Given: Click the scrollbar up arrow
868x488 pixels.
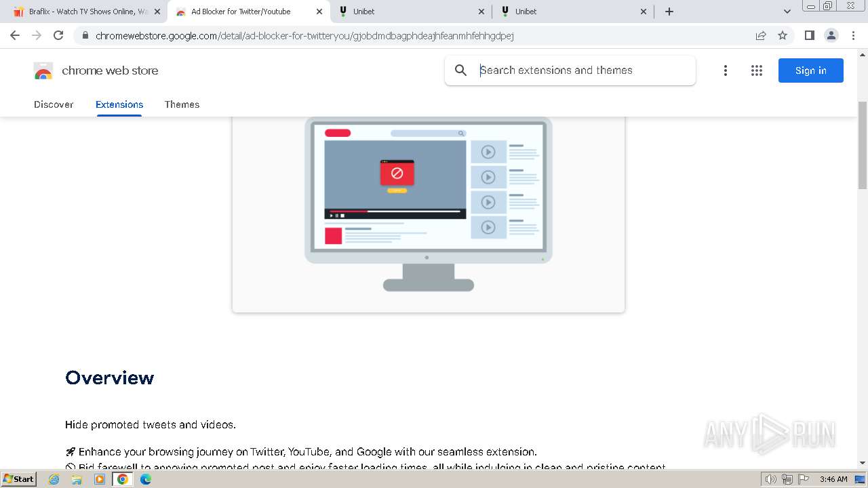Looking at the screenshot, I should click(863, 54).
